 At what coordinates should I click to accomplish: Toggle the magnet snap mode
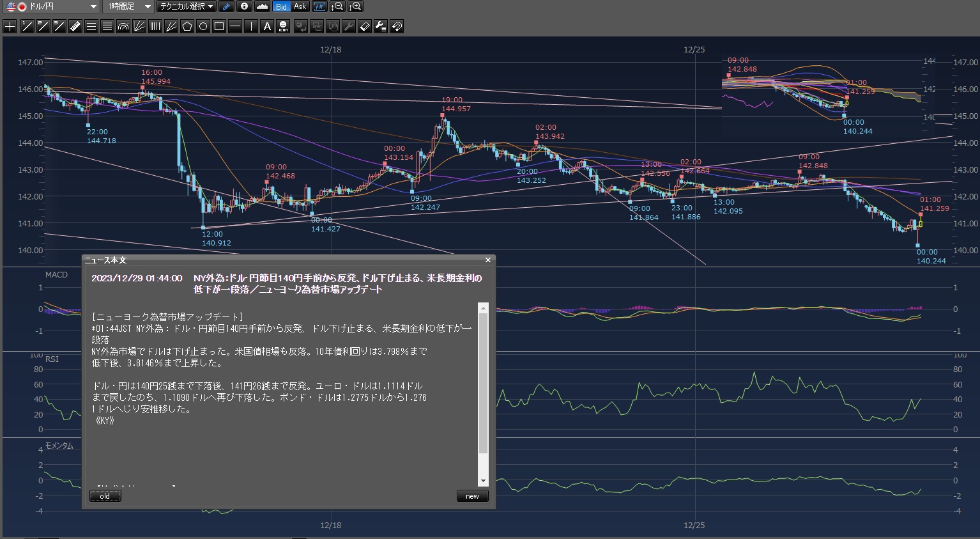[397, 26]
